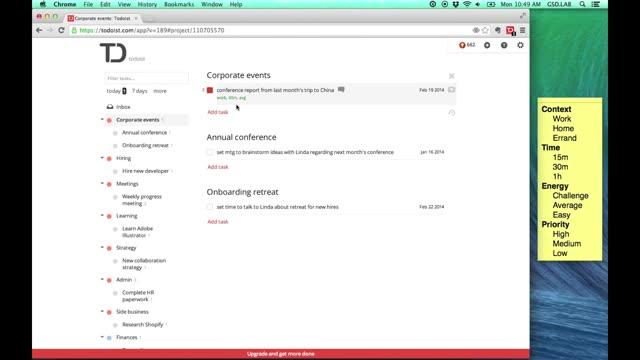Screen dimensions: 640x360
Task: Open Notification Center icon in menu bar
Action: [x=596, y=4]
